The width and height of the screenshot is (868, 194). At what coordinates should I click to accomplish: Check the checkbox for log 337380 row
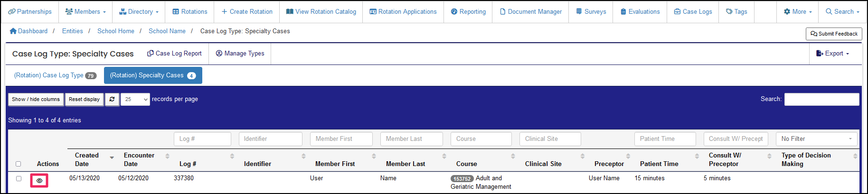pos(19,178)
